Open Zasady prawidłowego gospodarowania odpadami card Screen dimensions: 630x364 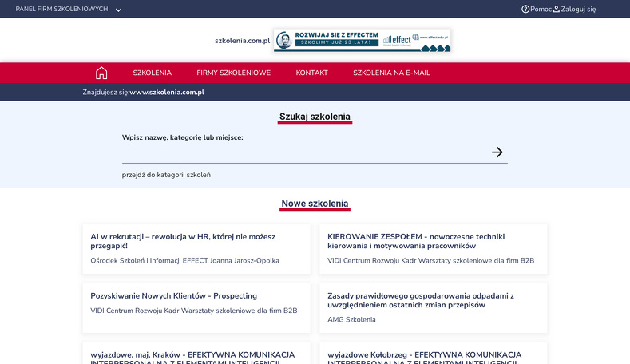433,308
